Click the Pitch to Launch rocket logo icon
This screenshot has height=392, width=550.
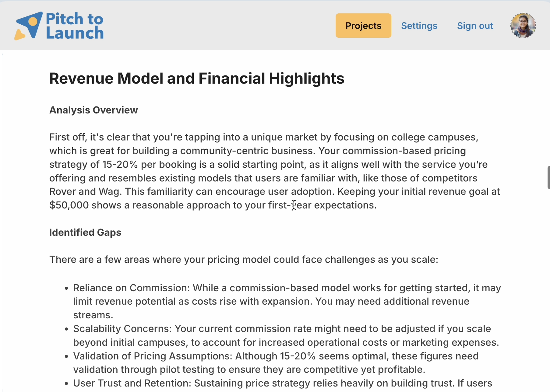[28, 26]
